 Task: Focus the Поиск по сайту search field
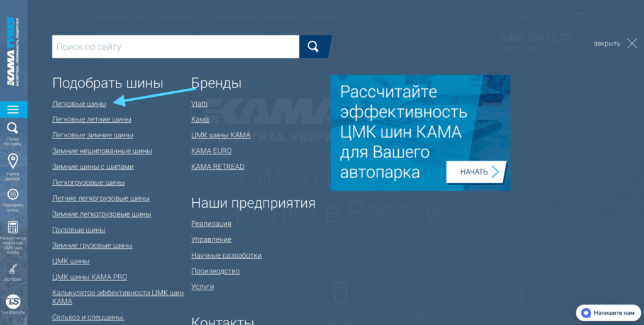click(x=175, y=47)
